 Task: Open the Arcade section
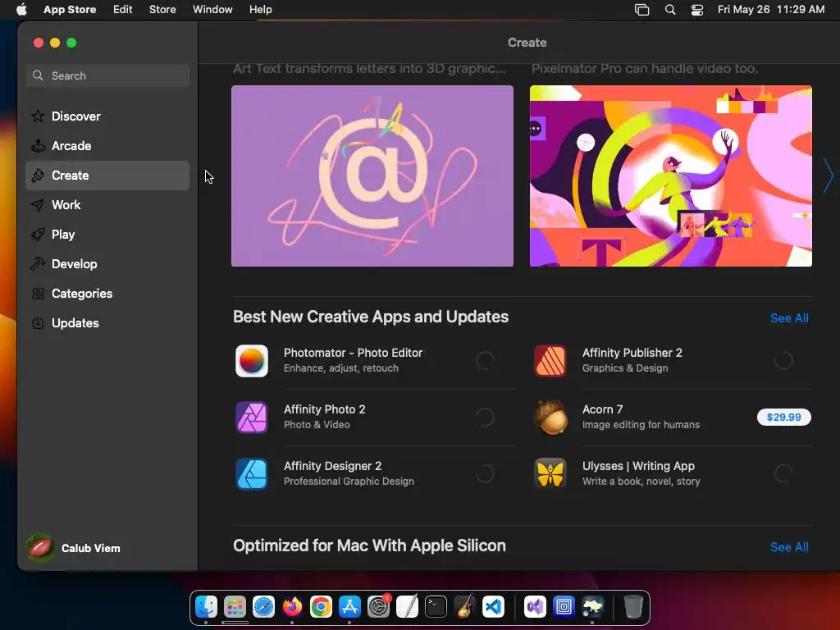107,146
